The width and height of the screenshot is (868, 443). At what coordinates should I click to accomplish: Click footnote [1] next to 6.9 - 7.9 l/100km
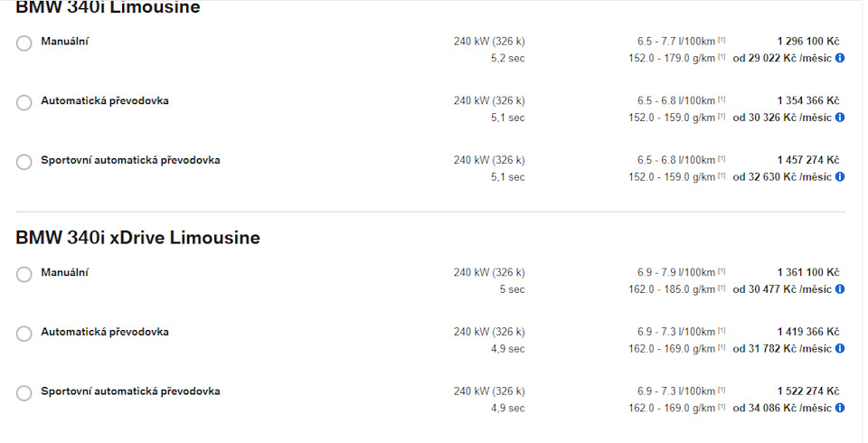pos(722,271)
